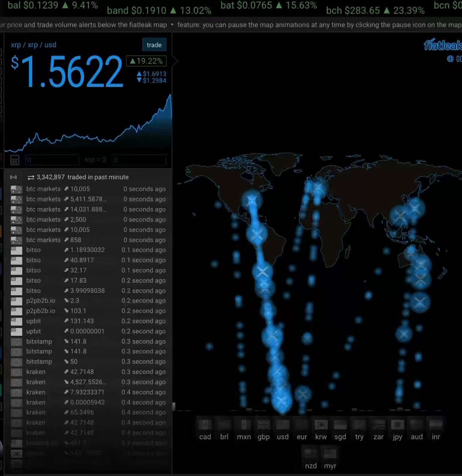This screenshot has height=476, width=462.
Task: Select the cad currency flag
Action: pyautogui.click(x=205, y=425)
